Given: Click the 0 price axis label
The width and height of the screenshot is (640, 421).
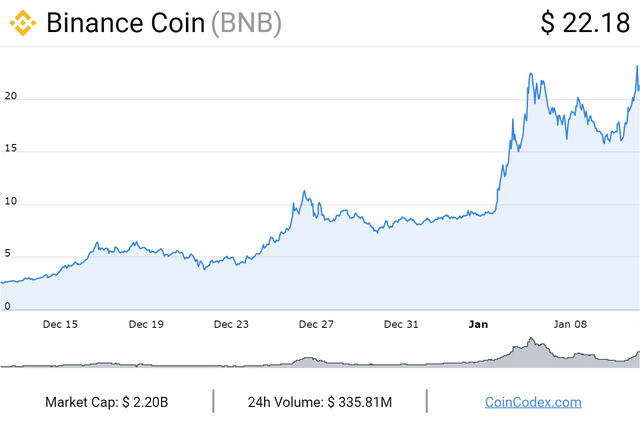Looking at the screenshot, I should click(x=7, y=306).
